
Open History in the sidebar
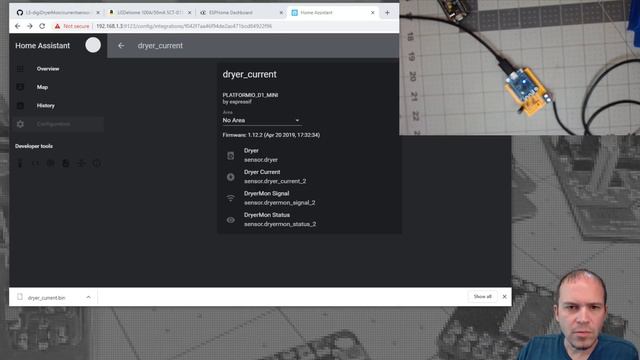click(57, 106)
